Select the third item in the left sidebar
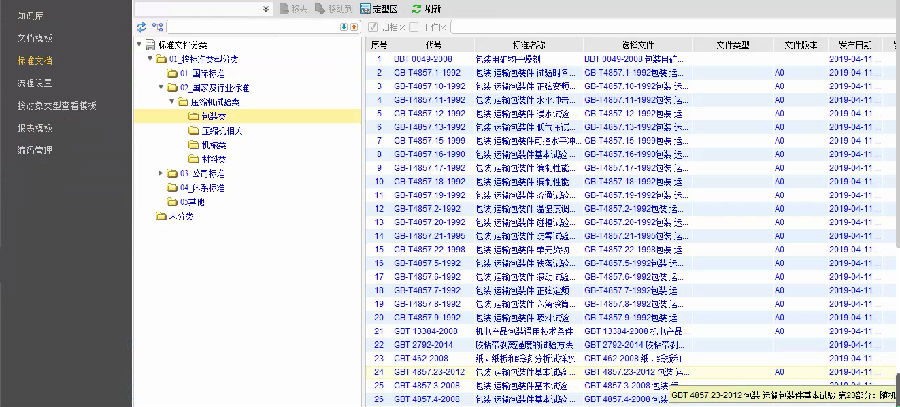 (33, 61)
